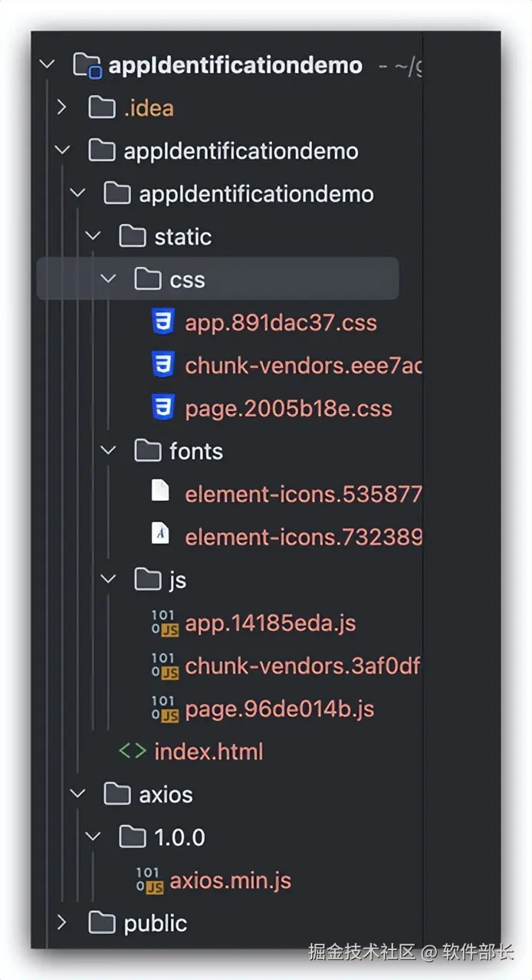Screen dimensions: 532x980
Task: Collapse the css folder chevron
Action: (108, 279)
